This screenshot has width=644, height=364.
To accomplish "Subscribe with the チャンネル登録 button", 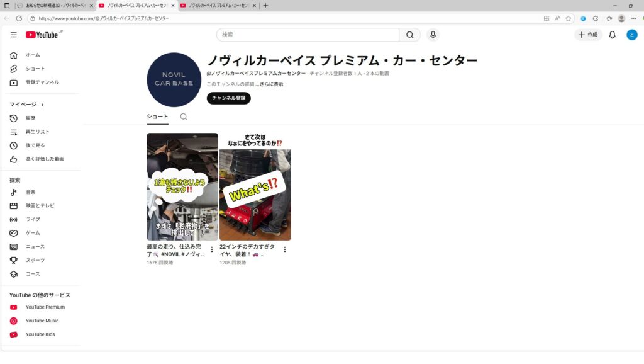I will (x=228, y=98).
